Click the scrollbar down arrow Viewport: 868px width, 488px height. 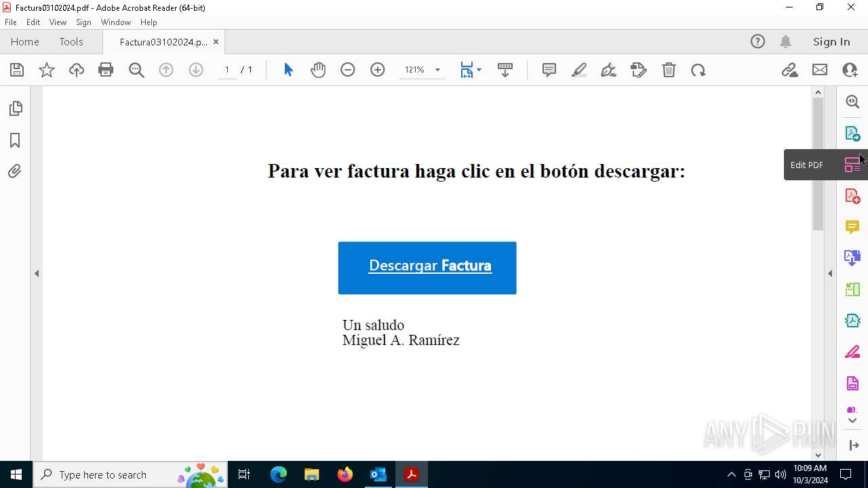(x=818, y=455)
